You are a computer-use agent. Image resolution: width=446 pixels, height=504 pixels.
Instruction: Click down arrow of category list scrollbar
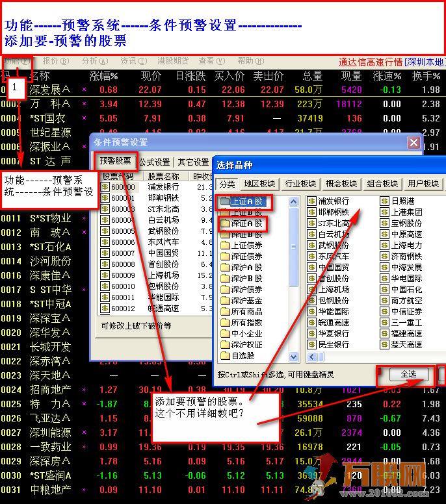[x=293, y=356]
